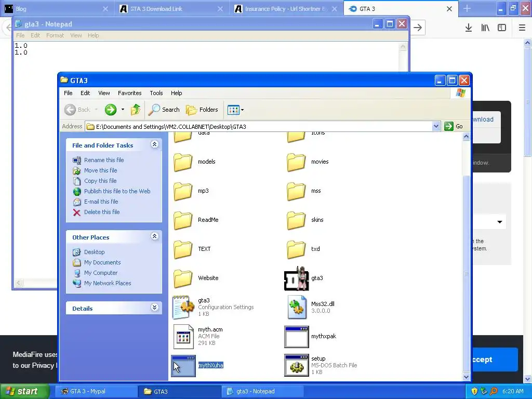The width and height of the screenshot is (532, 399).
Task: Select the mp3 folder icon
Action: click(183, 191)
